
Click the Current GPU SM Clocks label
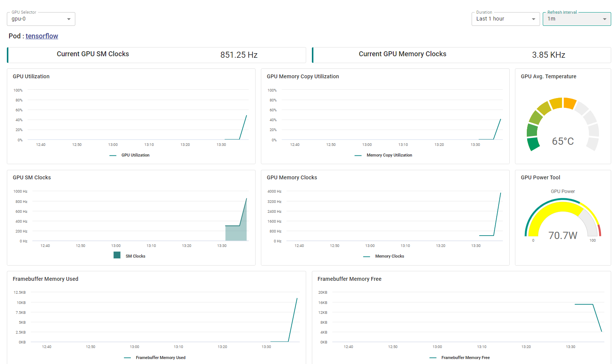93,54
